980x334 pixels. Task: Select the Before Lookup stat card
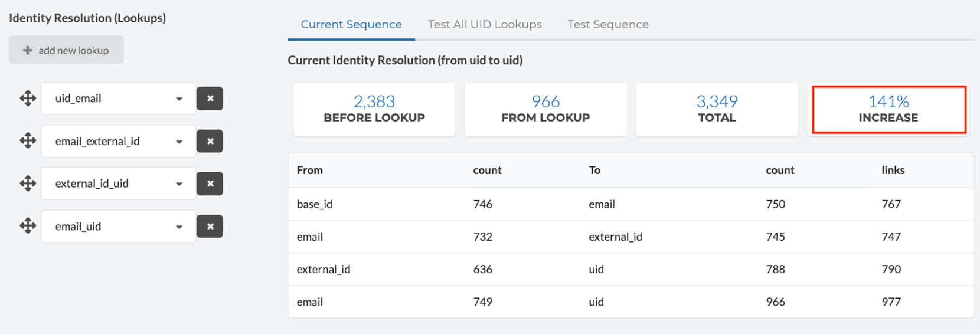[x=374, y=109]
